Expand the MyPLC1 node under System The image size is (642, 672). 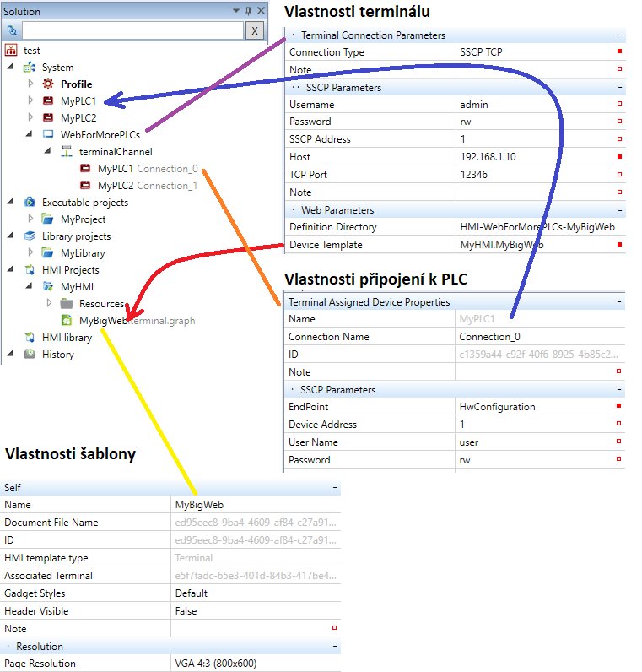tap(30, 101)
